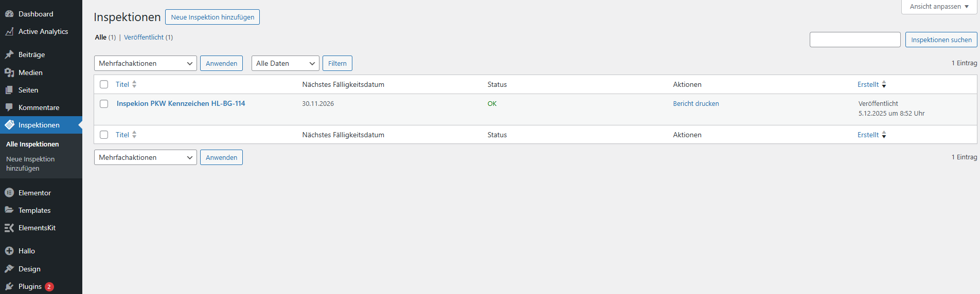
Task: Click the Plugins plug icon
Action: click(x=9, y=286)
